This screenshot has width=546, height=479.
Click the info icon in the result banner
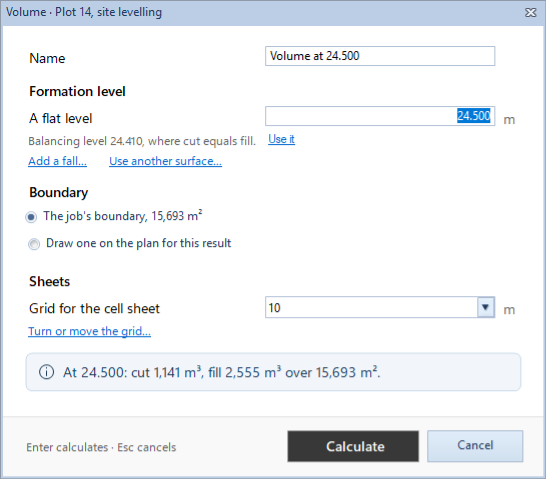46,372
